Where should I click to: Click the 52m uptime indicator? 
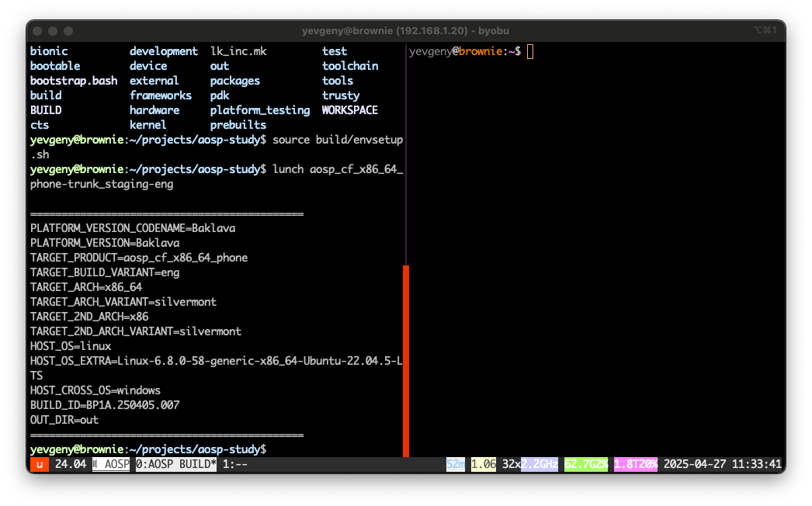pos(456,464)
